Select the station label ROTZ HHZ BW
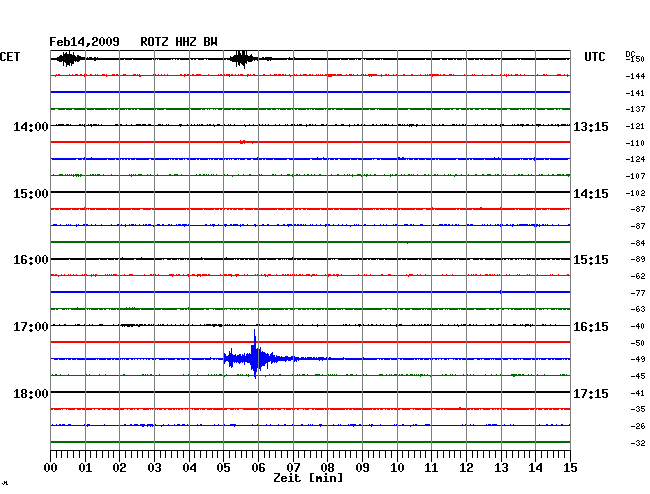650x494 pixels. 179,42
